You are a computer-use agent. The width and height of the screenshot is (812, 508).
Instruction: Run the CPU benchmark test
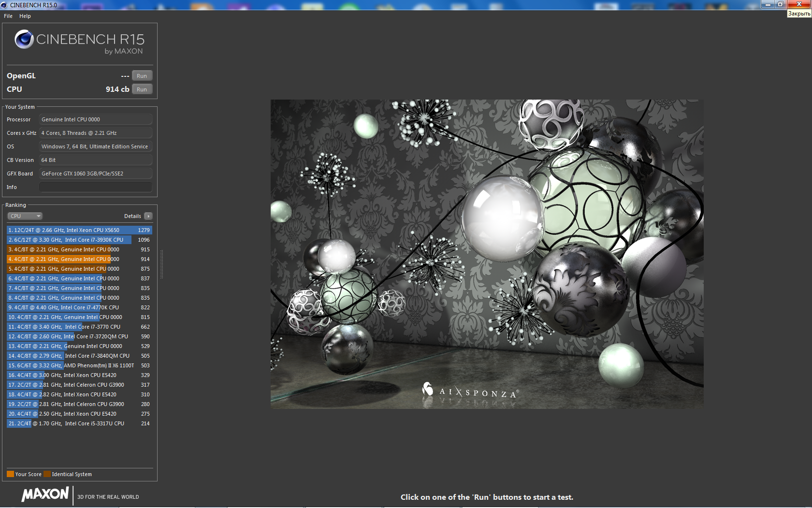coord(142,89)
